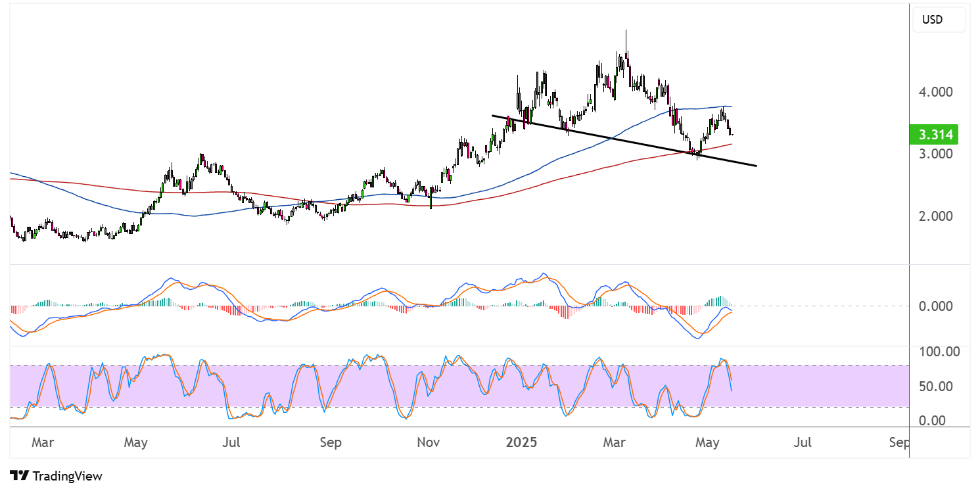The height and width of the screenshot is (493, 980).
Task: Select the 100.00 stochastic axis value
Action: tap(941, 352)
